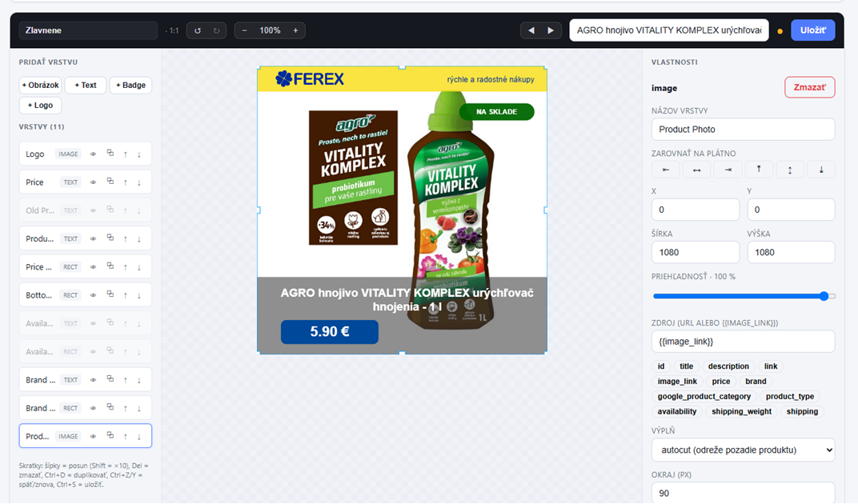
Task: Insert the shipping_weight variable chip
Action: 741,411
